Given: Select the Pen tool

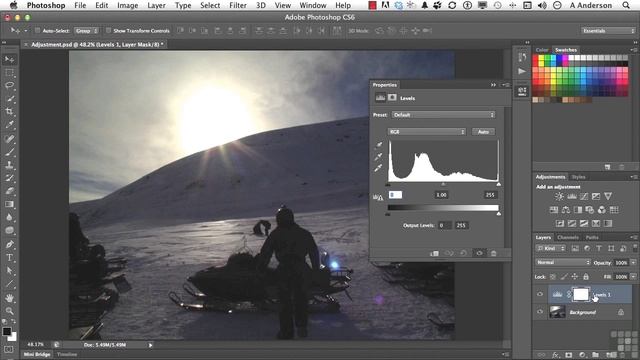Looking at the screenshot, I should coord(9,244).
